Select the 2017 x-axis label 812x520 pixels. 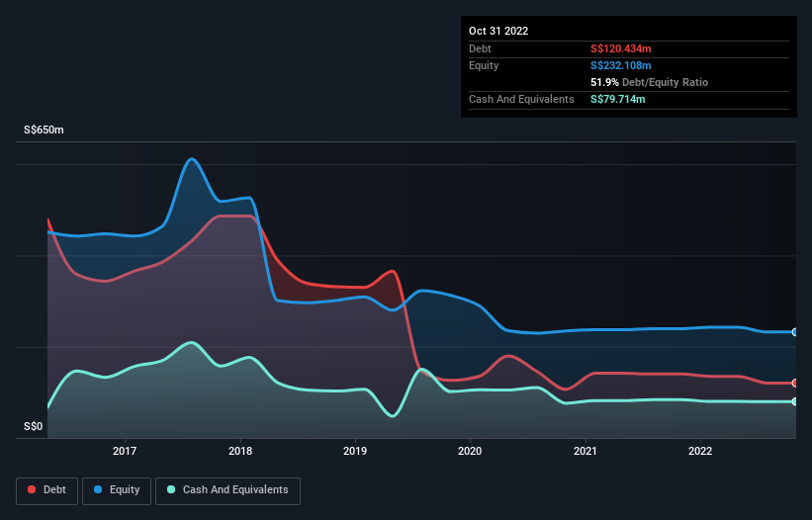pyautogui.click(x=125, y=451)
